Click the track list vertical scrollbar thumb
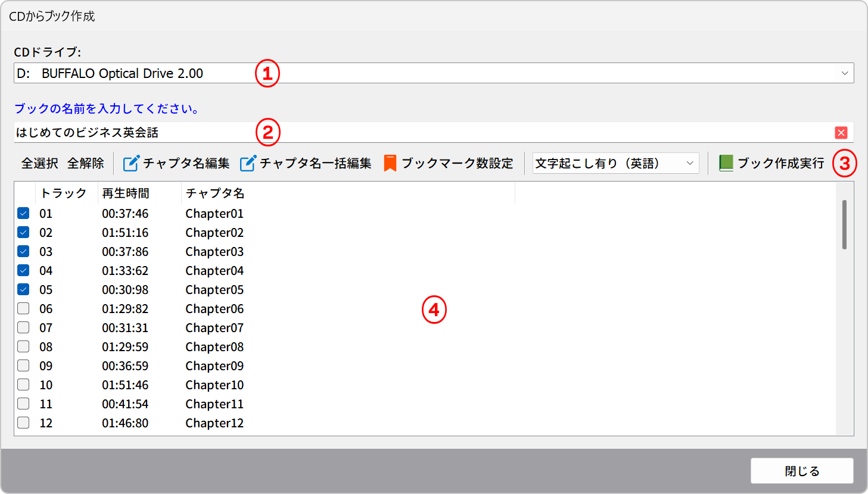The image size is (868, 494). [x=845, y=224]
